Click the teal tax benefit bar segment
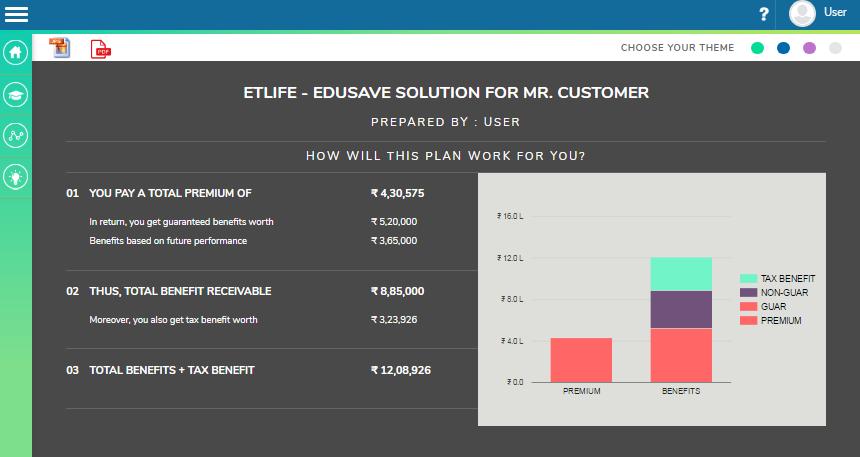Image resolution: width=860 pixels, height=457 pixels. click(681, 274)
